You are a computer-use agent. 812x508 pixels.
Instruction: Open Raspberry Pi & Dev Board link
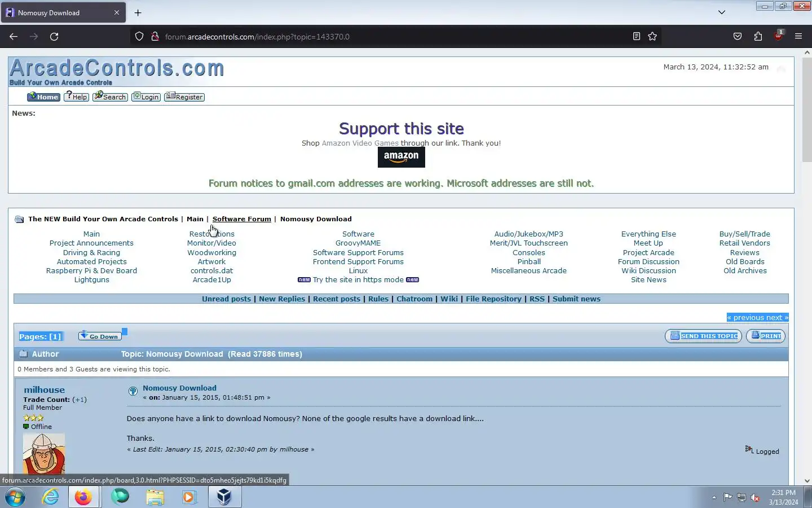[x=91, y=270]
